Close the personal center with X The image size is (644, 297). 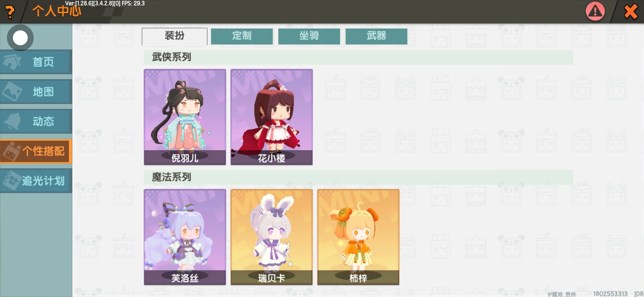(x=631, y=12)
